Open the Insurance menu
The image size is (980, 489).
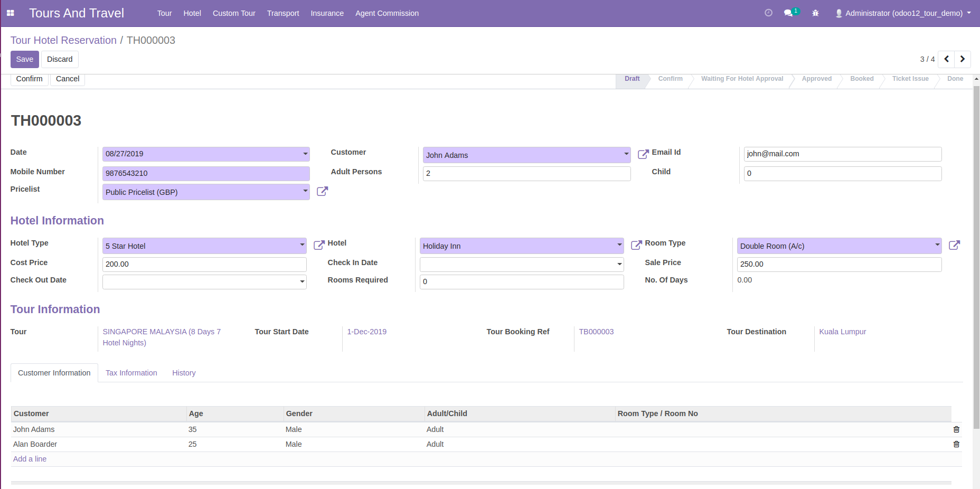tap(327, 13)
